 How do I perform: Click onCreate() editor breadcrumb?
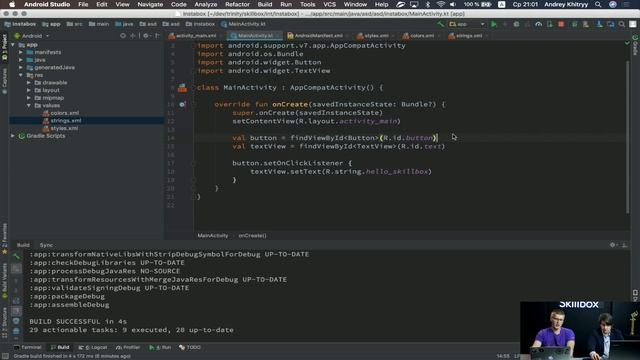pyautogui.click(x=252, y=236)
